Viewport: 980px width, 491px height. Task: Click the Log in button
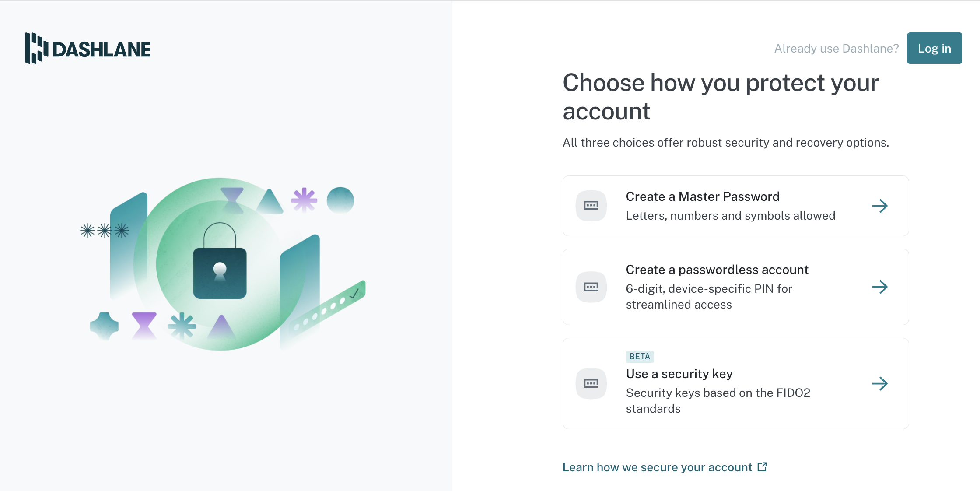[934, 48]
